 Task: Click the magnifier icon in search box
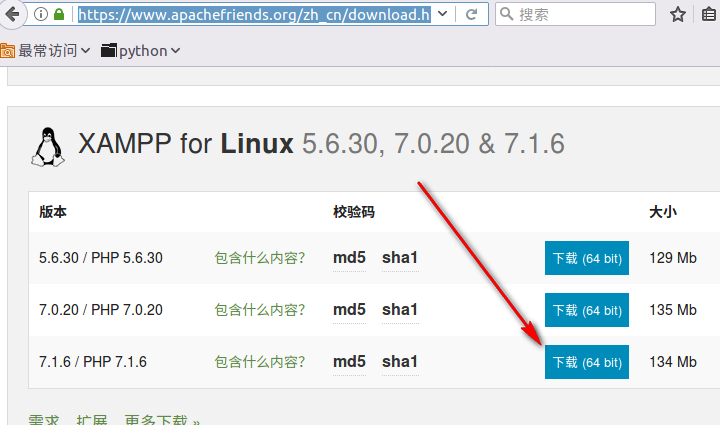[x=506, y=14]
